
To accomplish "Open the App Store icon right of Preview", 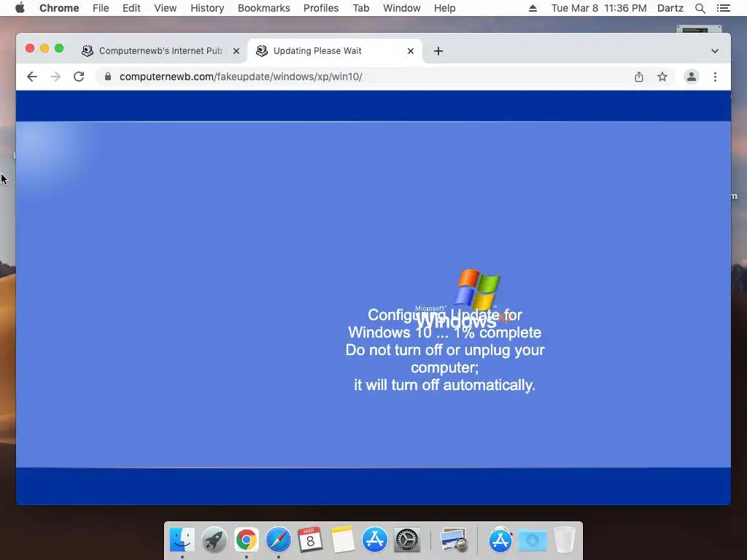I will (500, 540).
